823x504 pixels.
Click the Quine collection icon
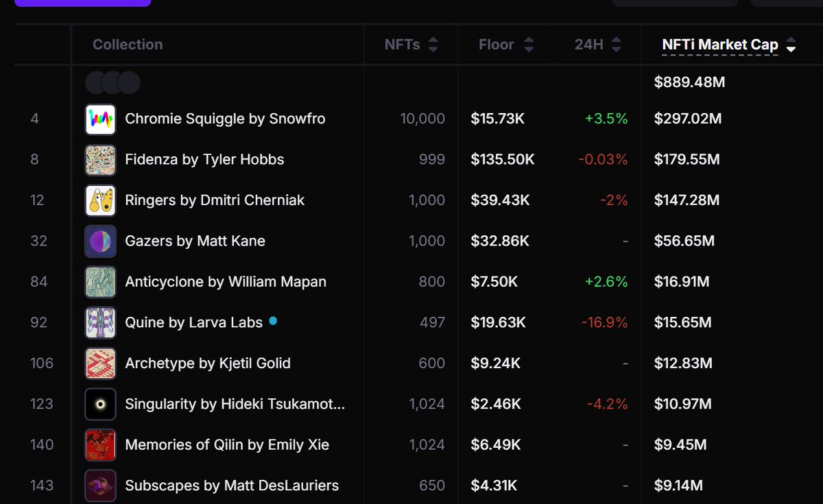[100, 322]
